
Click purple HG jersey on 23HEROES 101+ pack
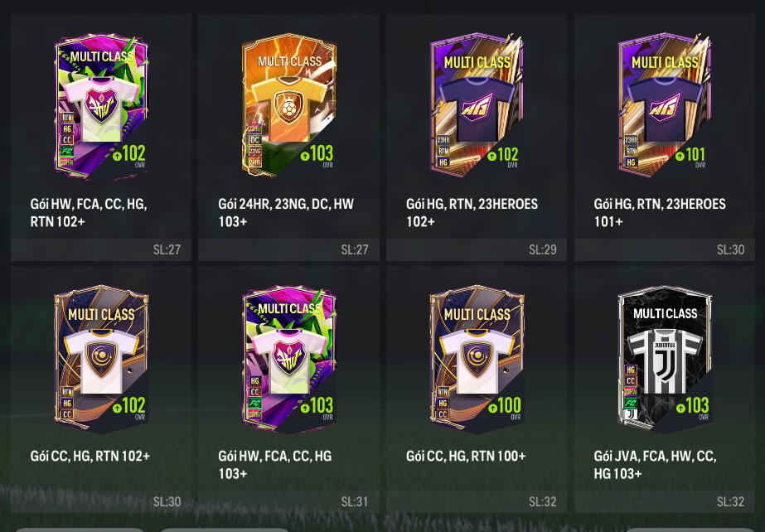pyautogui.click(x=665, y=109)
